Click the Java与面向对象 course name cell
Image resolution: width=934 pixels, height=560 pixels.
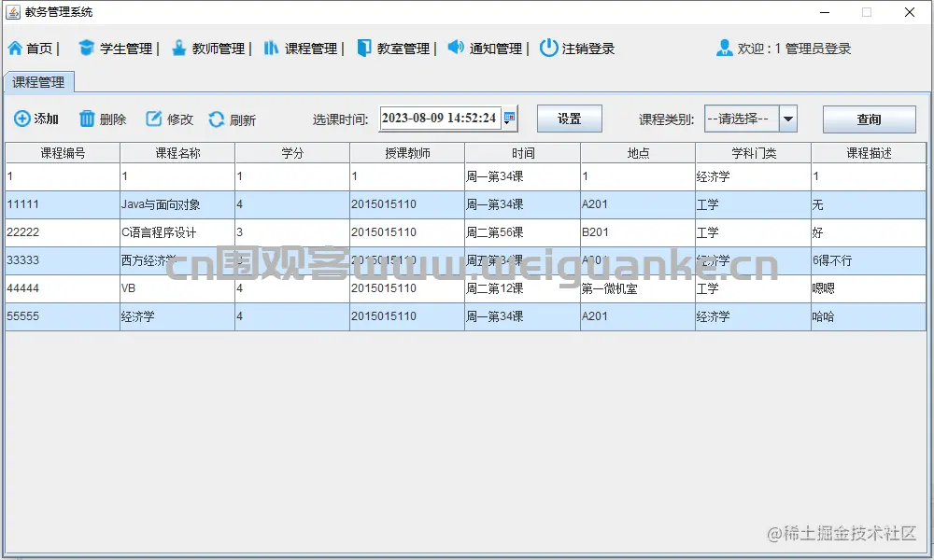pos(177,204)
